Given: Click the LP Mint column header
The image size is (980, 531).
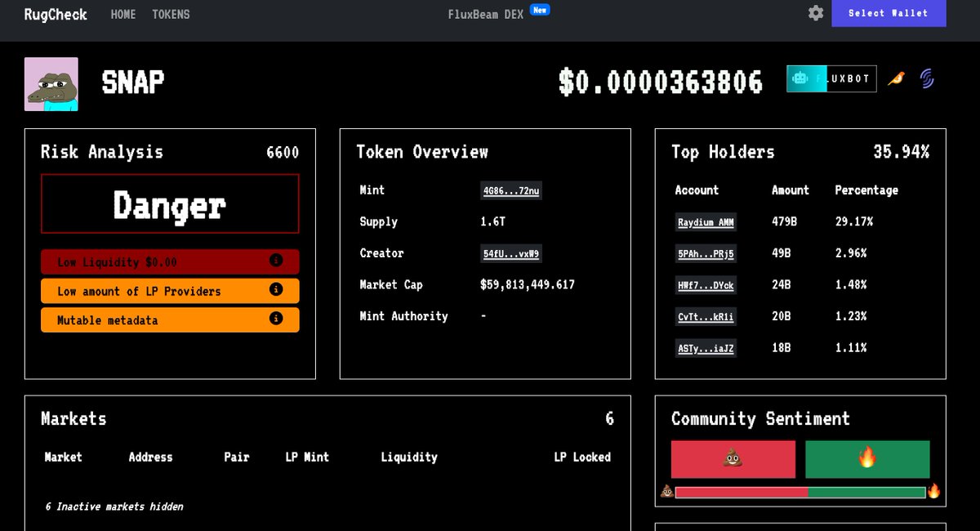Looking at the screenshot, I should pyautogui.click(x=307, y=457).
